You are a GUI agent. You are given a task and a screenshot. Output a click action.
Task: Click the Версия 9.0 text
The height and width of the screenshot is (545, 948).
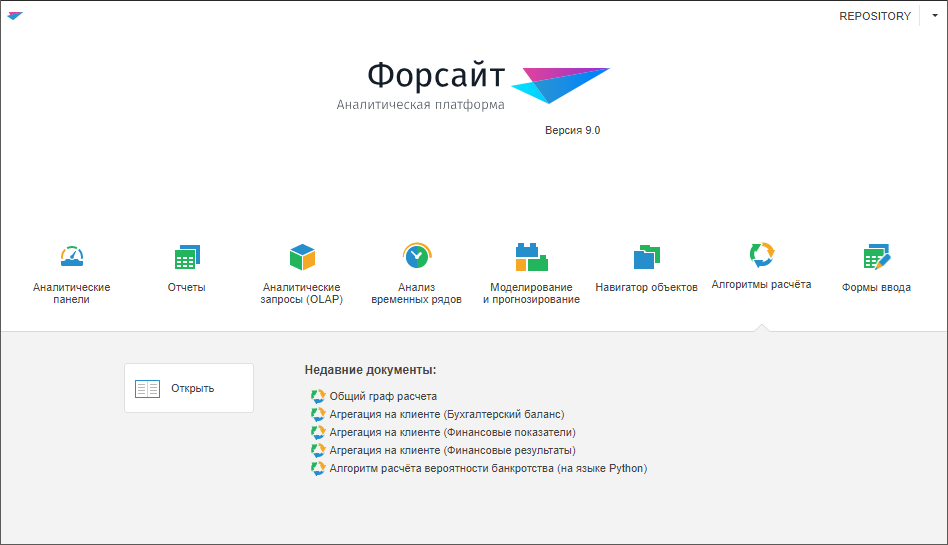pos(573,130)
